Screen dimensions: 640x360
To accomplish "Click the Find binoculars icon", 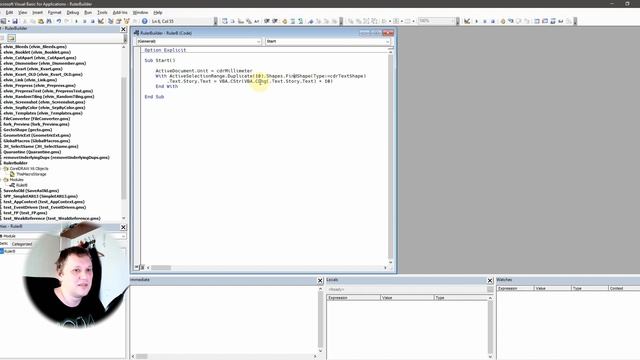I will 49,21.
